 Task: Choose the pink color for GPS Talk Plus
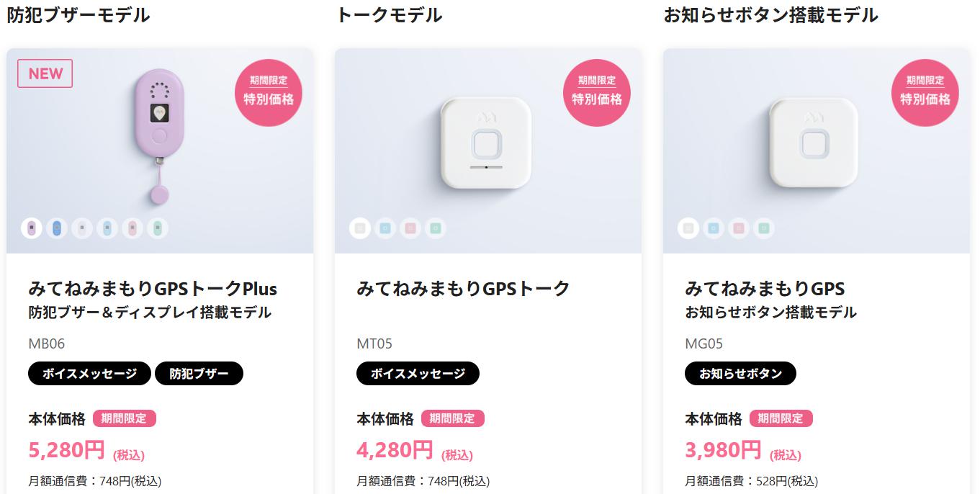pos(132,229)
